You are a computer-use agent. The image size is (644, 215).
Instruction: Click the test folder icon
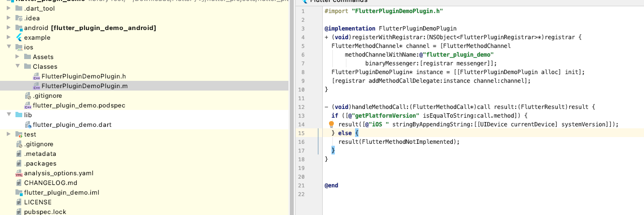[19, 134]
